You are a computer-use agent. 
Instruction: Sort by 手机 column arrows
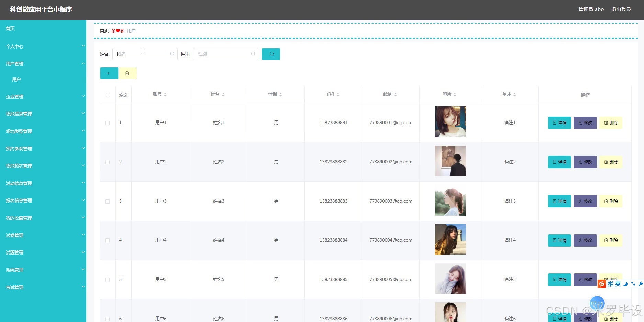tap(338, 95)
